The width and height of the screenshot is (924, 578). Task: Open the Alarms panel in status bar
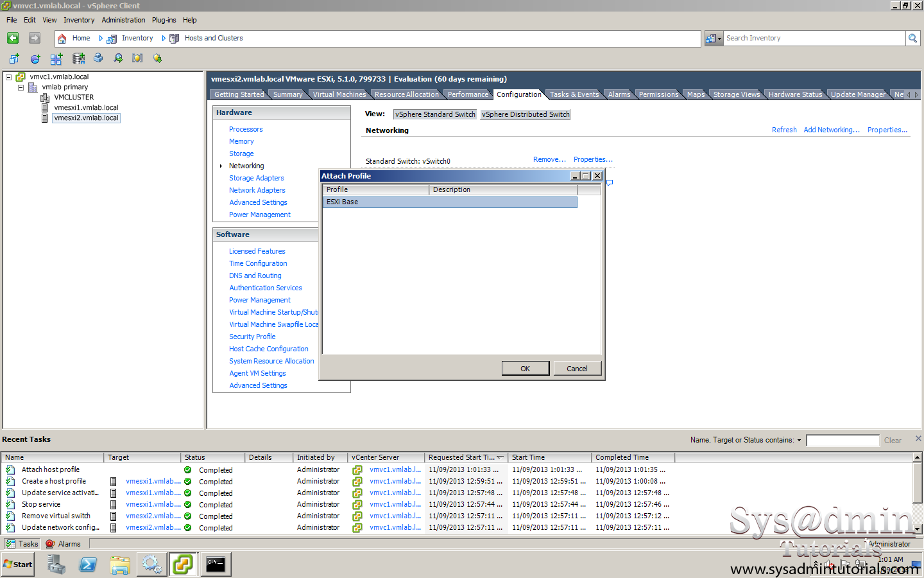tap(64, 544)
